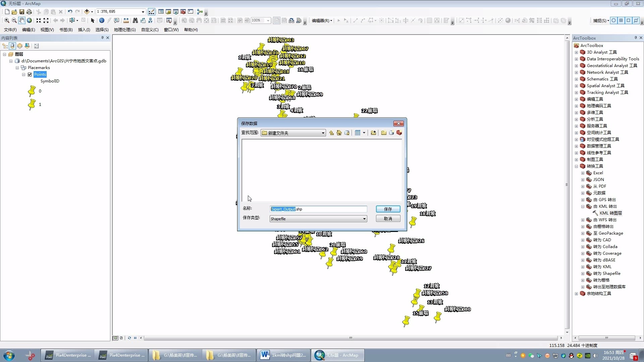
Task: Open the 文件(F) menu
Action: tap(10, 30)
